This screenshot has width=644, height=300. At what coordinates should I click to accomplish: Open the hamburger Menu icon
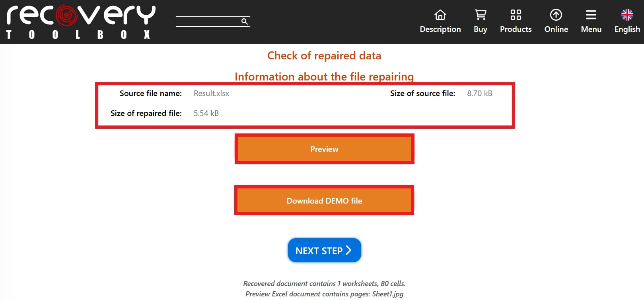[591, 15]
